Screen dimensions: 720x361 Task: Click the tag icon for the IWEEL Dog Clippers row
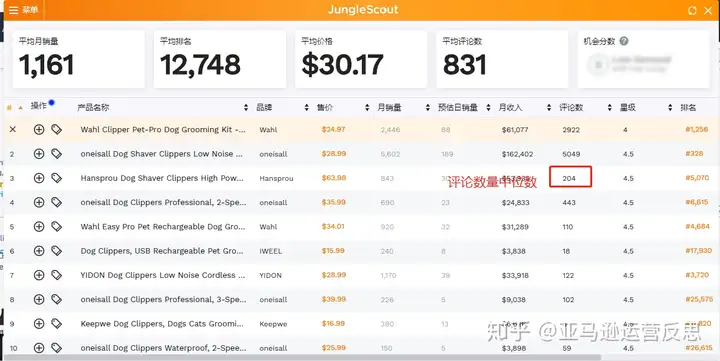[56, 251]
